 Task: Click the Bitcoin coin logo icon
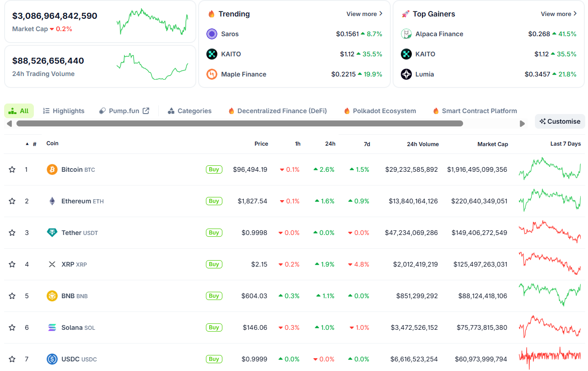pyautogui.click(x=52, y=169)
